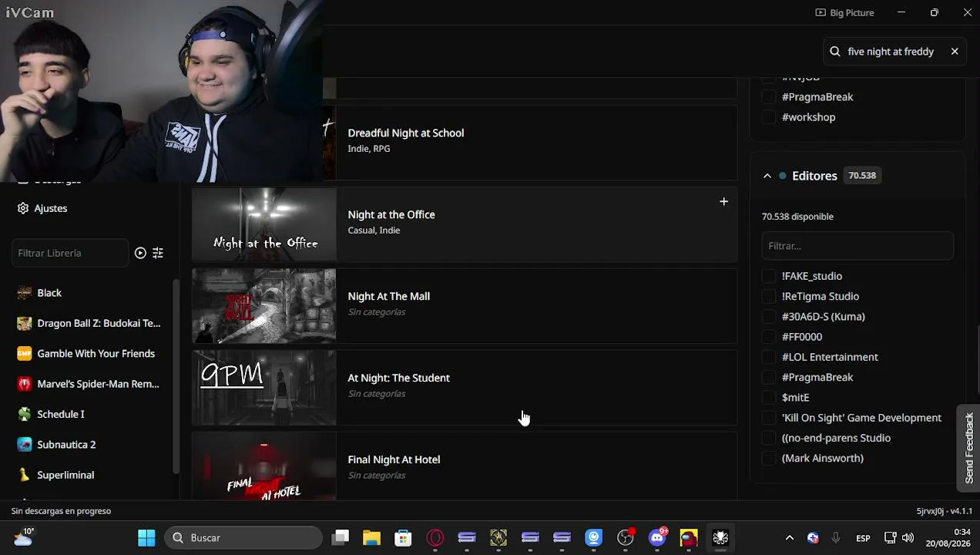The width and height of the screenshot is (980, 555).
Task: Open Task View in taskbar
Action: pyautogui.click(x=341, y=538)
